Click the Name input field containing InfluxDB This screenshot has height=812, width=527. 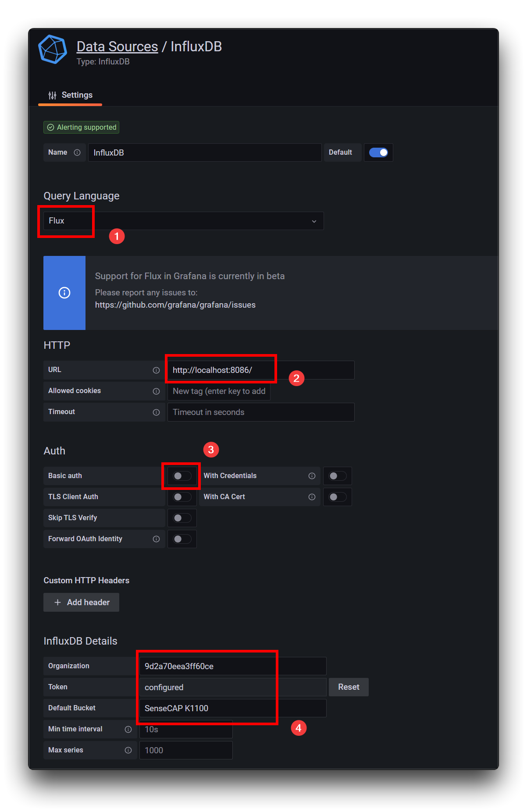pos(205,152)
